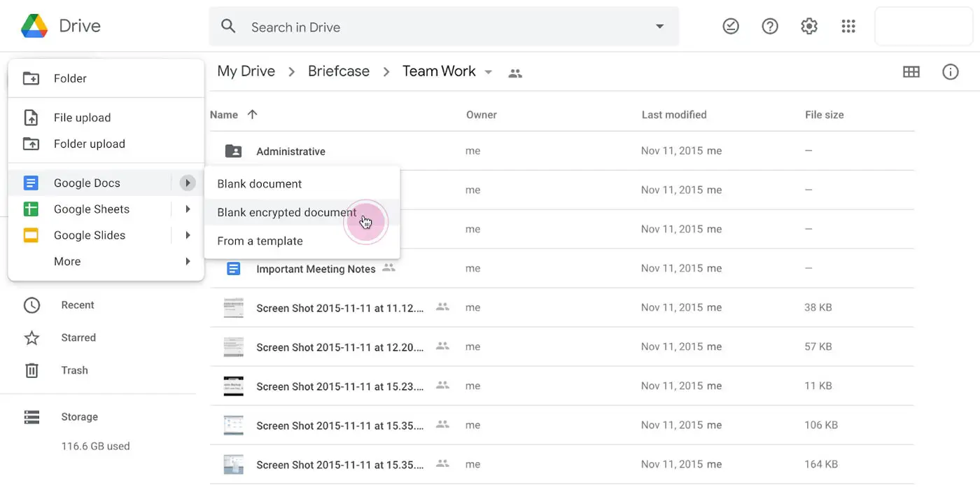Switch to grid layout view
This screenshot has height=490, width=980.
(911, 71)
